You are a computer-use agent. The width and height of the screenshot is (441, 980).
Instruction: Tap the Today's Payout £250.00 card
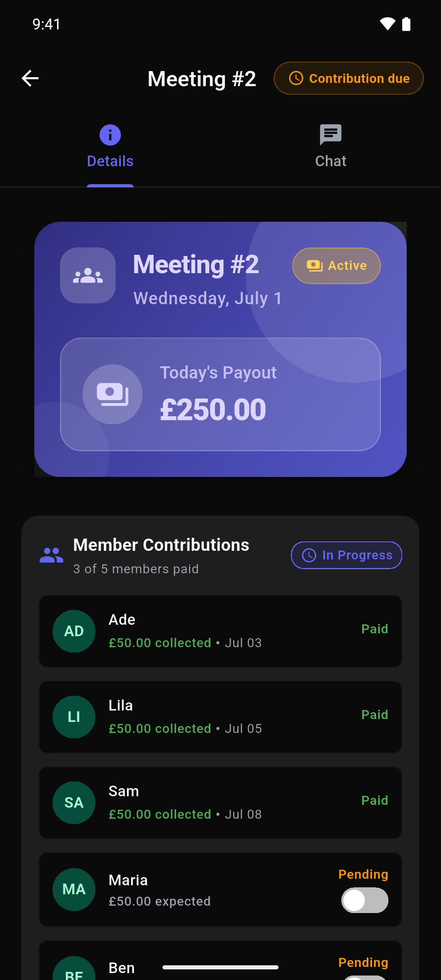[x=220, y=394]
